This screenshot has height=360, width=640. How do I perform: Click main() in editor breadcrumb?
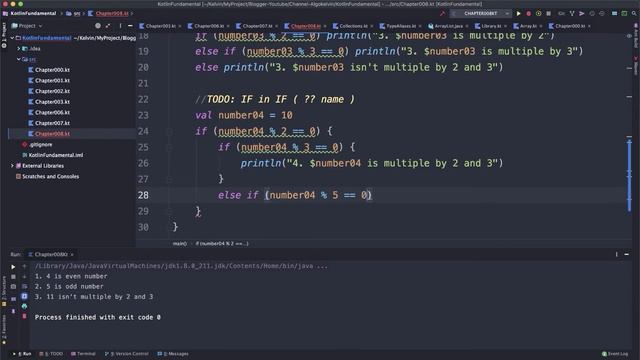click(x=180, y=244)
